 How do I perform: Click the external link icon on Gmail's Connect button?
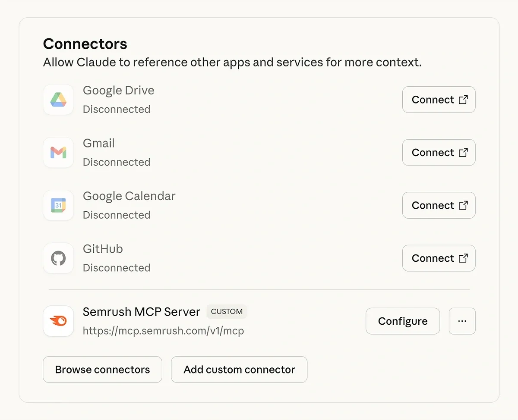463,152
